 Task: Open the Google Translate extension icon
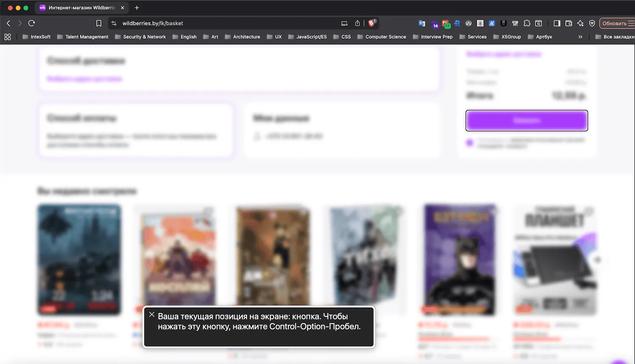click(x=422, y=24)
